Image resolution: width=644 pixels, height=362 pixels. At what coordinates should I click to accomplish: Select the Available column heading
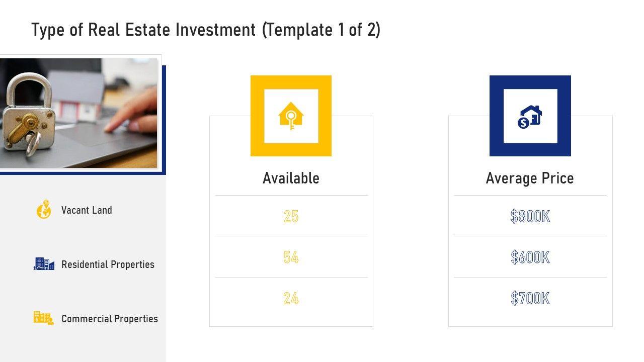[x=291, y=178]
